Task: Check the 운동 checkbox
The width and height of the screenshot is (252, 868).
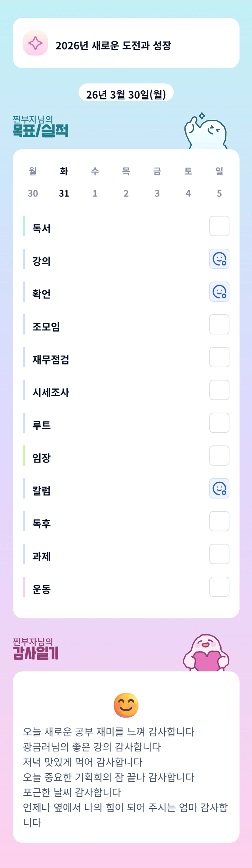Action: click(x=219, y=587)
